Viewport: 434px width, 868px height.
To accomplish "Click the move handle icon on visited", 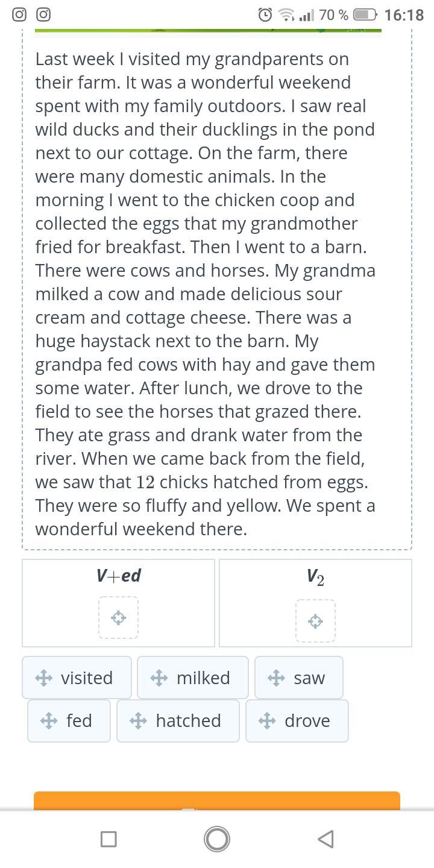I will click(x=44, y=678).
